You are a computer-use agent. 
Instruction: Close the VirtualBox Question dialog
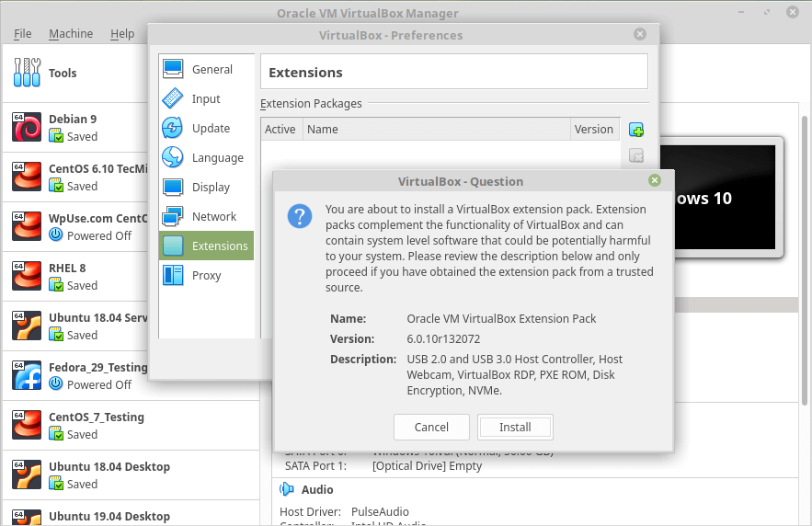tap(654, 181)
